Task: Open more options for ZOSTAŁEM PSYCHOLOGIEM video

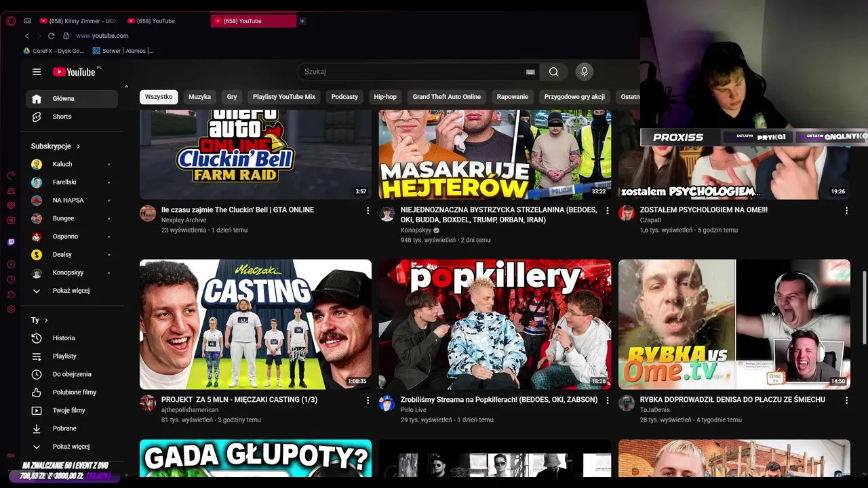Action: click(846, 211)
